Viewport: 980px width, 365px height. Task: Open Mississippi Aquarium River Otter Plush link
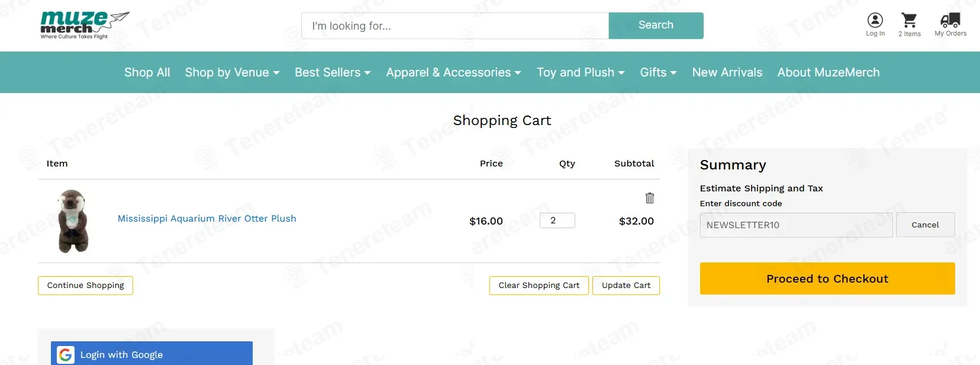point(207,219)
